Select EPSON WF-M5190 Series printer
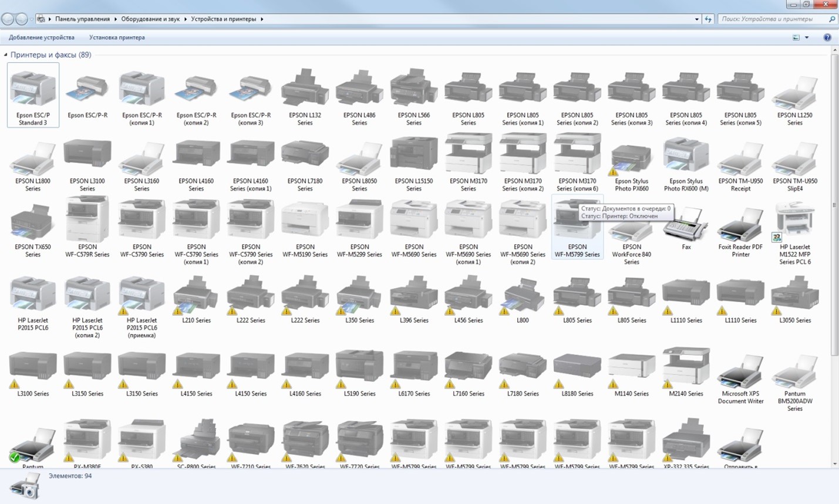The width and height of the screenshot is (839, 504). tap(305, 229)
